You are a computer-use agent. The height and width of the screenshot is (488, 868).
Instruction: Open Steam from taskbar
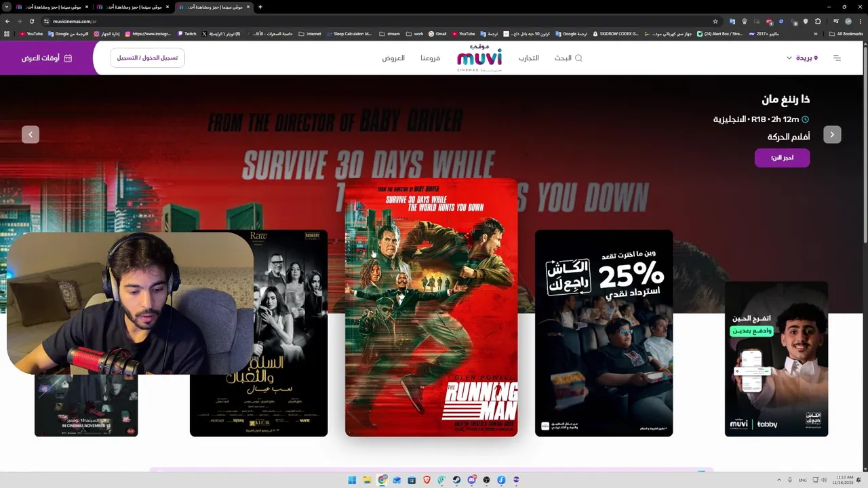pos(456,480)
